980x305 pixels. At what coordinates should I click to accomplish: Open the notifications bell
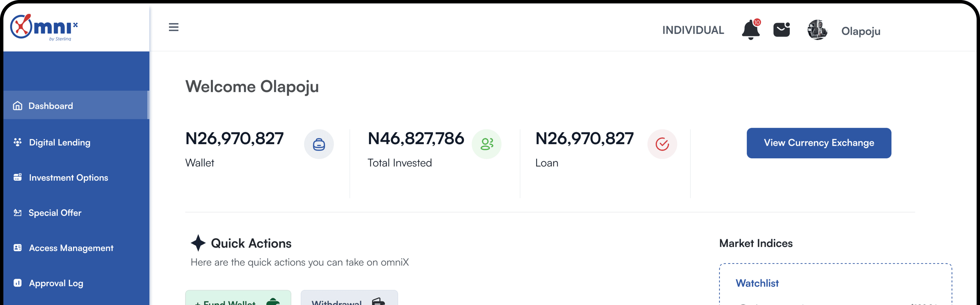751,30
